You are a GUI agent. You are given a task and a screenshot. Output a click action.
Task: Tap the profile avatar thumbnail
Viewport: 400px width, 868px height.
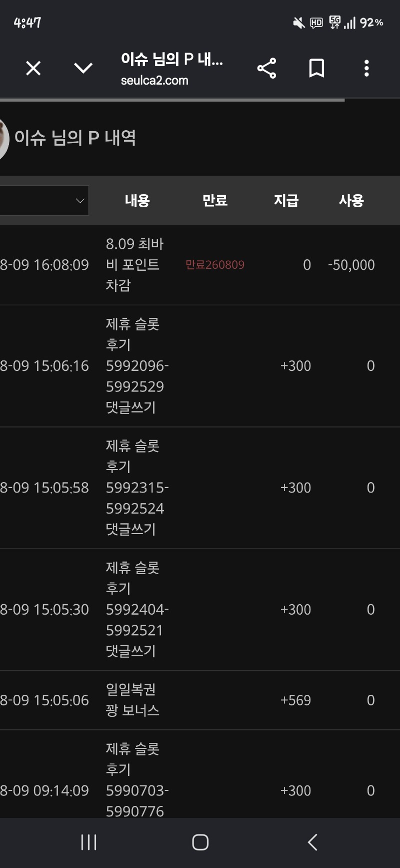4,139
